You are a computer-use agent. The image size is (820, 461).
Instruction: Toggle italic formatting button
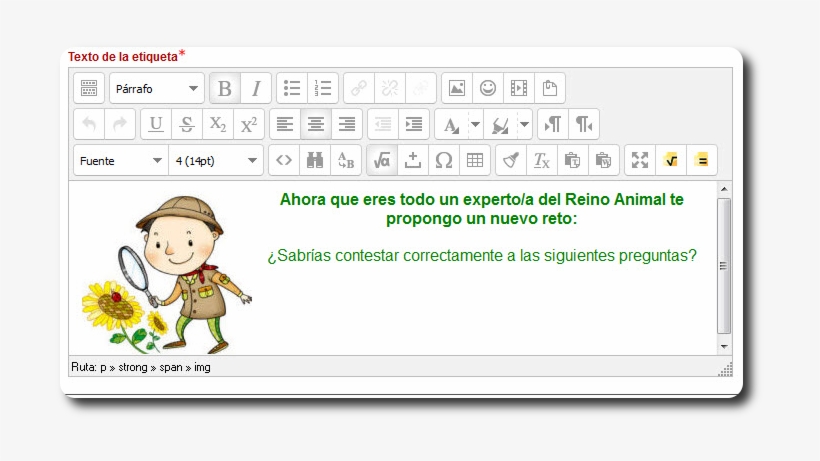tap(255, 89)
